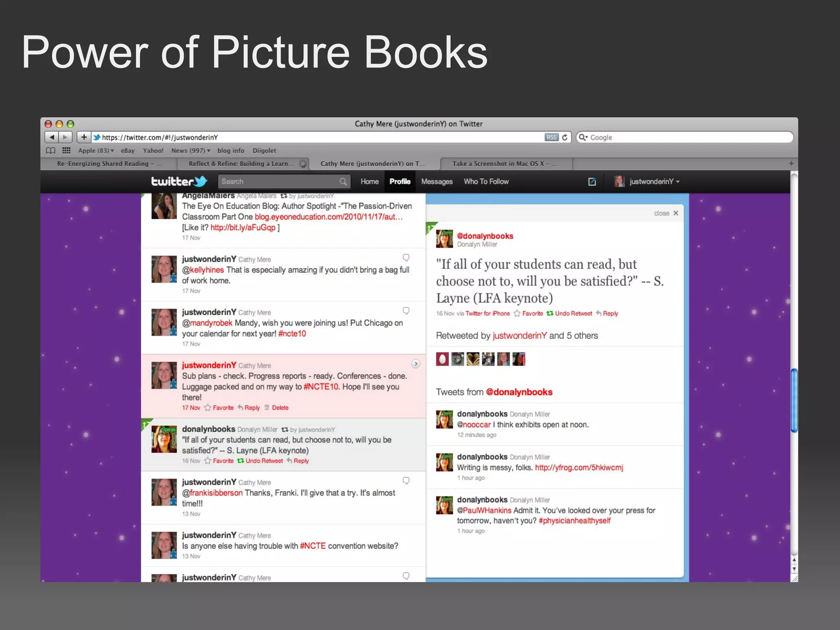The image size is (840, 630).
Task: Open eBay bookmark
Action: tap(128, 151)
